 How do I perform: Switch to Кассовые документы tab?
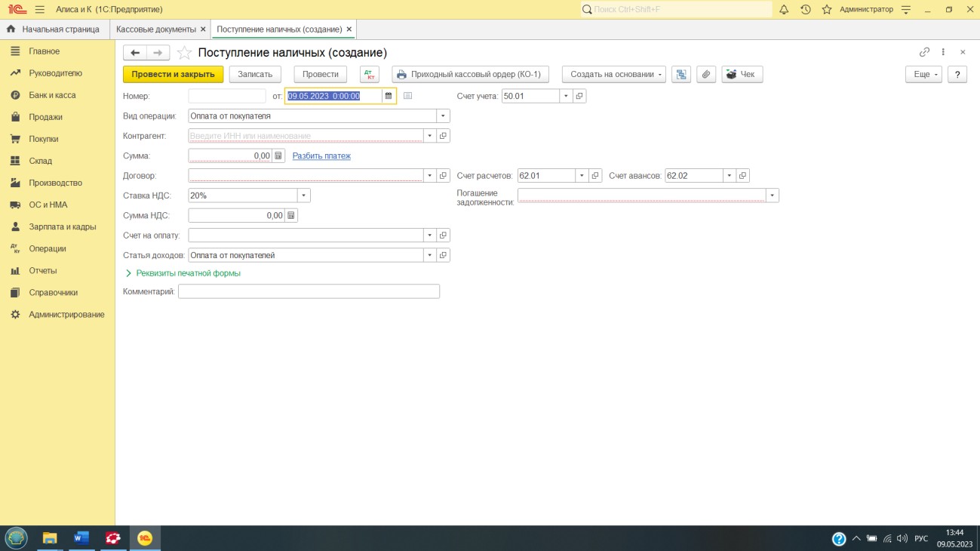pyautogui.click(x=156, y=29)
